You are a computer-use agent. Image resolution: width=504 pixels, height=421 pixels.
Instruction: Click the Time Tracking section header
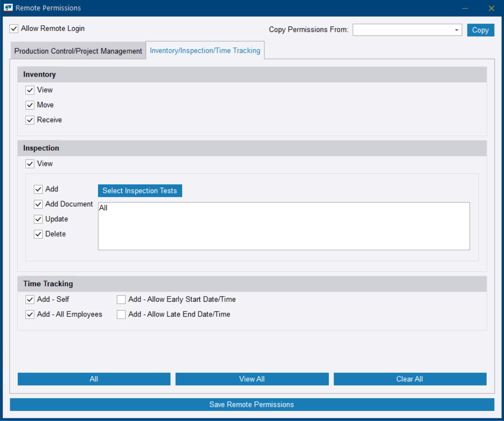click(252, 284)
